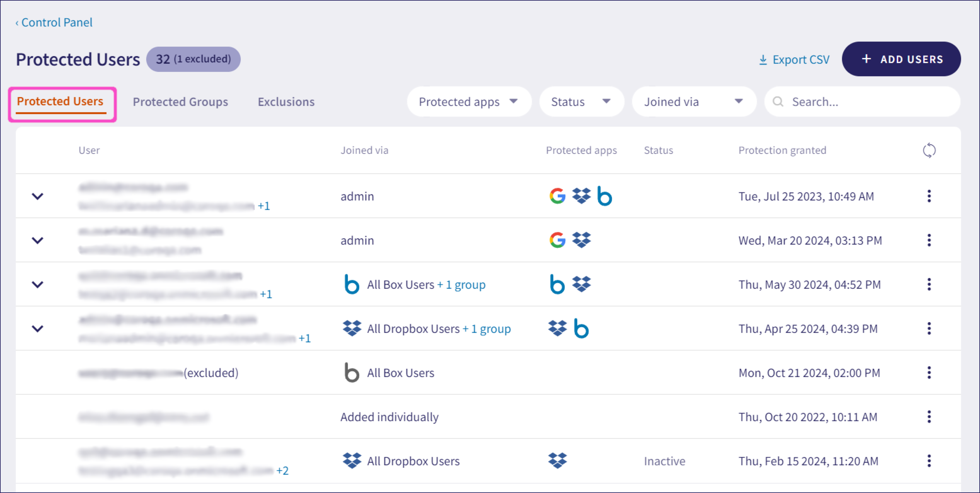Screen dimensions: 980x493
Task: Click the +2 link on the last user row
Action: (x=282, y=471)
